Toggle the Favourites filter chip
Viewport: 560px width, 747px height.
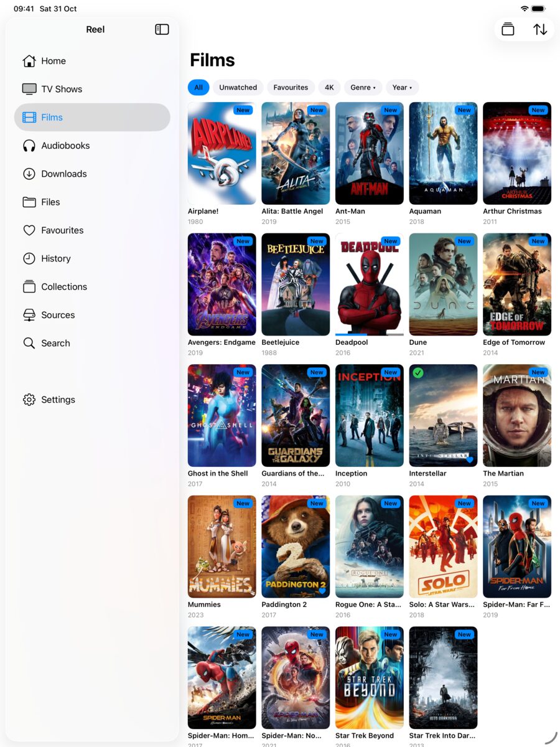(x=291, y=87)
